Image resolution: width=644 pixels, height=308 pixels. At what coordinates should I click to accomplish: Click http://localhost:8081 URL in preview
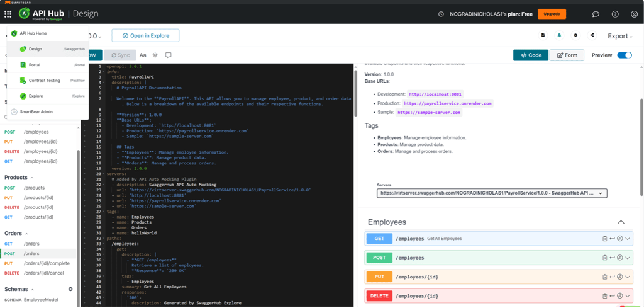pyautogui.click(x=435, y=94)
